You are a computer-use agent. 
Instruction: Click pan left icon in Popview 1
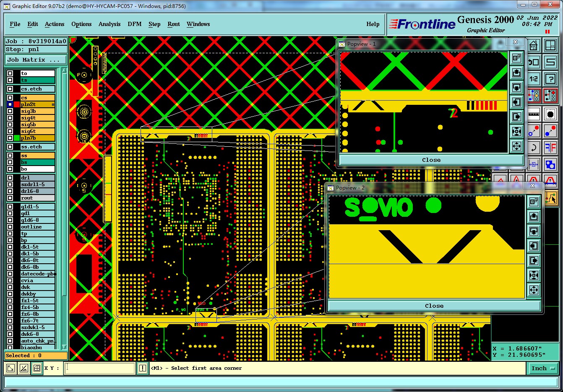[x=517, y=102]
